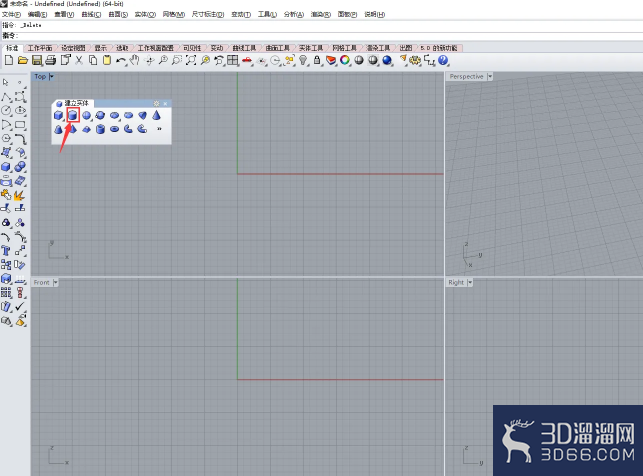Open the Help question mark icon
This screenshot has height=476, width=643.
(x=443, y=61)
